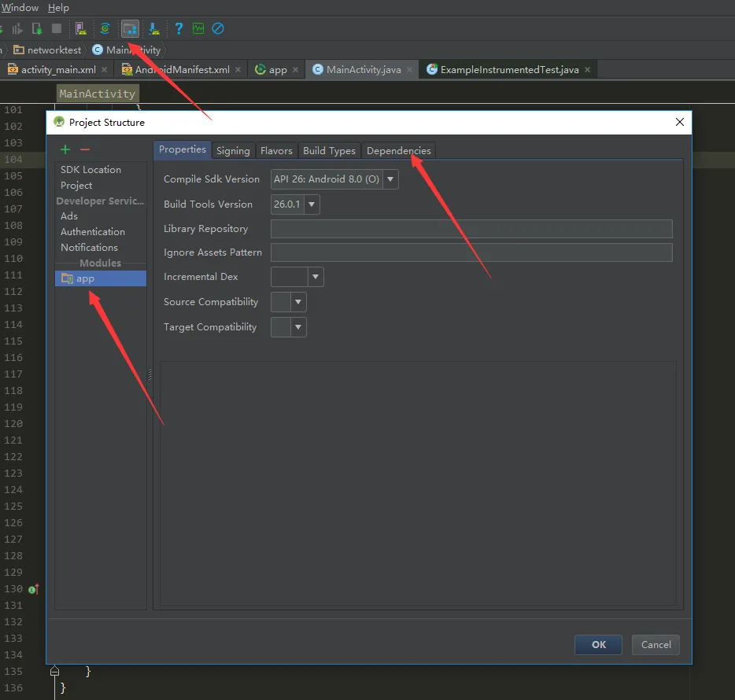Click the grey Stop square icon
735x700 pixels.
click(x=57, y=28)
